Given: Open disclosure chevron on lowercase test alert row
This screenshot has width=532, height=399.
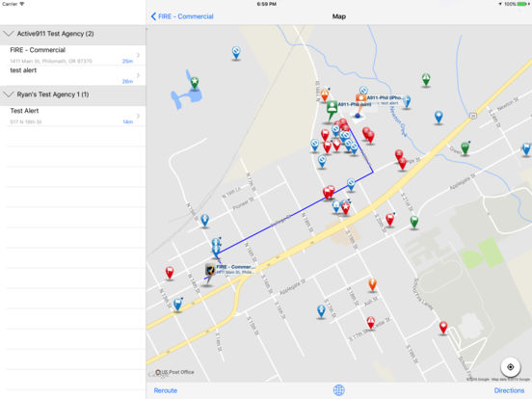Looking at the screenshot, I should tap(138, 75).
